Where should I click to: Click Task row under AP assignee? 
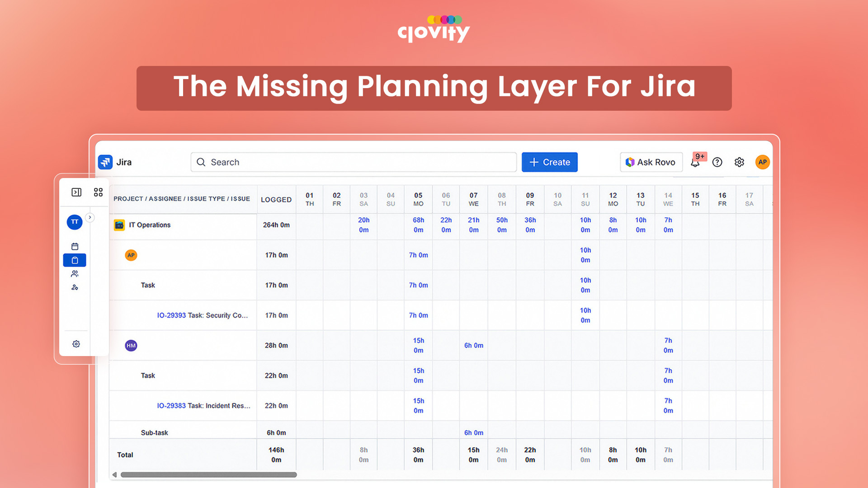click(x=148, y=285)
